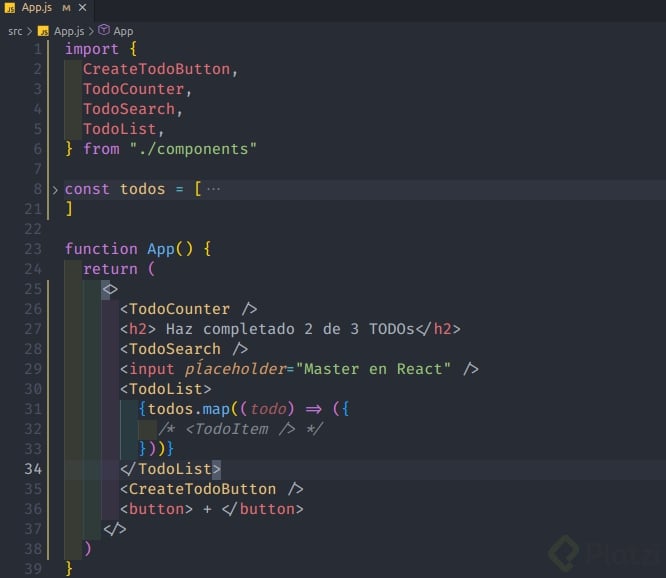
Task: Click the opening fragment tag on line 25
Action: point(110,289)
